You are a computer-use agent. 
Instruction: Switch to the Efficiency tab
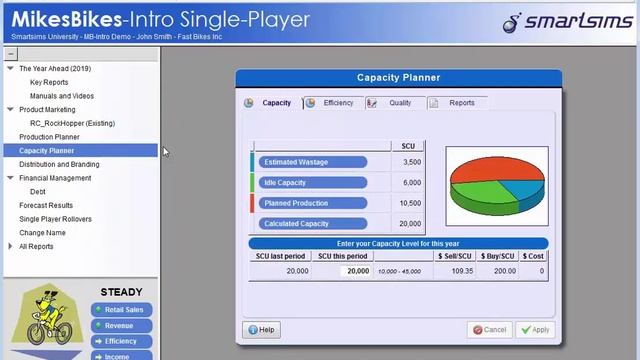[334, 103]
